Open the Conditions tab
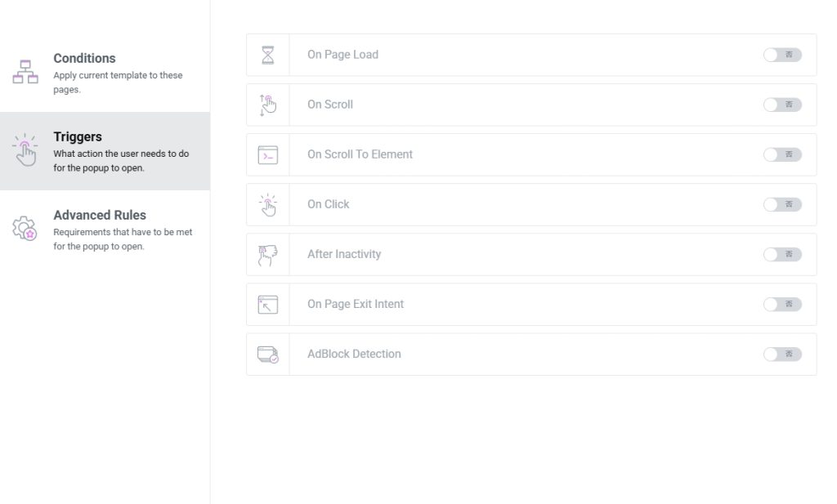The height and width of the screenshot is (504, 837). [105, 73]
